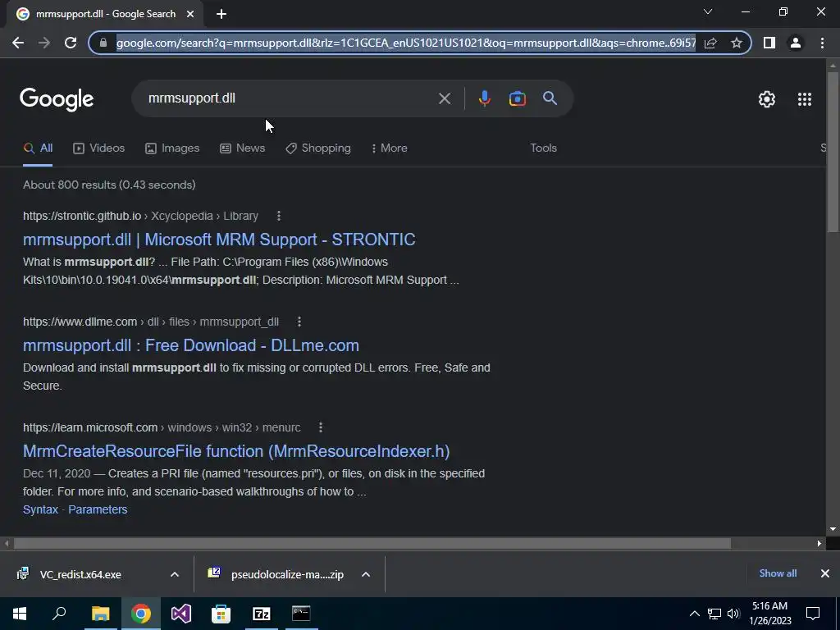Click the scroll right arrow

tap(819, 544)
